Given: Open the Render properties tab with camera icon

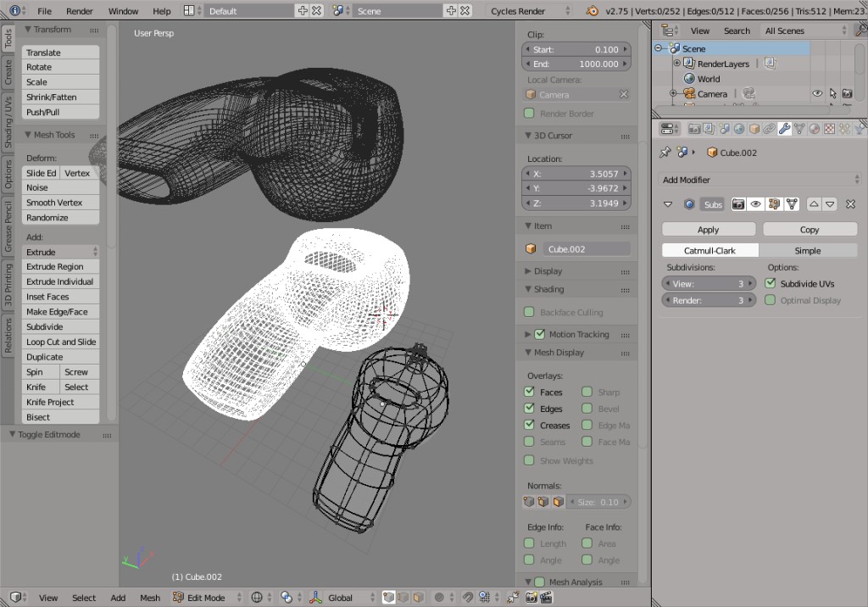Looking at the screenshot, I should coord(696,129).
